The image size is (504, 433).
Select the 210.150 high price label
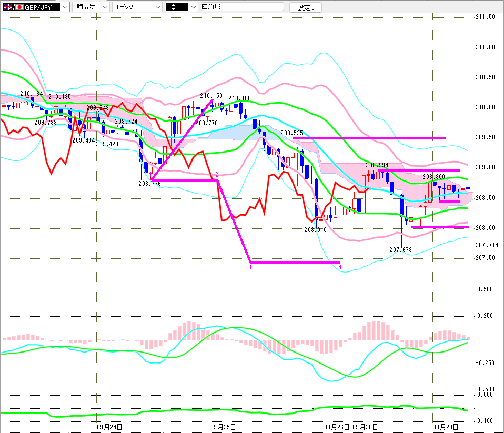point(211,96)
